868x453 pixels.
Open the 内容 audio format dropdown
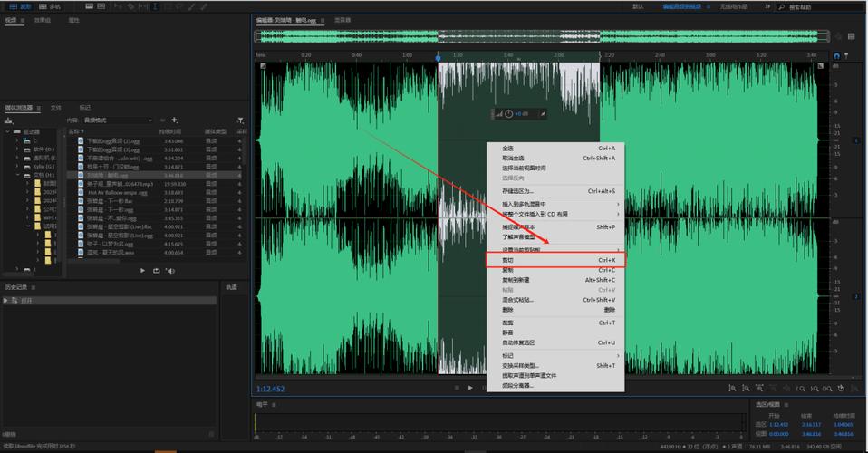pos(118,120)
